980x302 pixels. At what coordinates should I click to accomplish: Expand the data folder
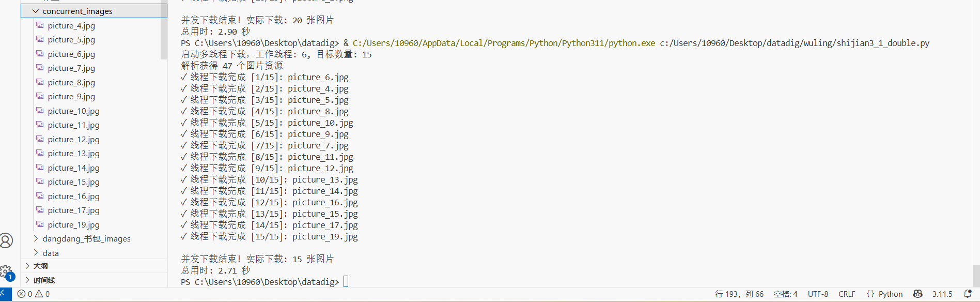pos(51,253)
